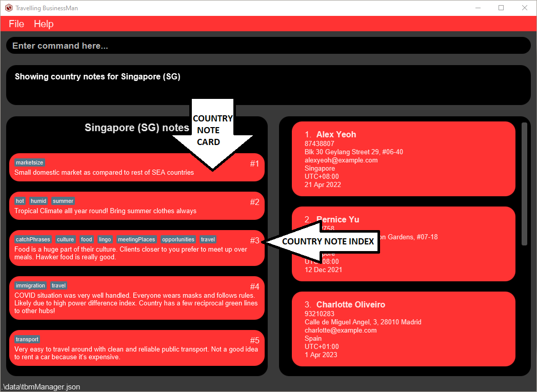Click the 'immigration' tag on note #4
Image resolution: width=537 pixels, height=392 pixels.
[x=30, y=285]
